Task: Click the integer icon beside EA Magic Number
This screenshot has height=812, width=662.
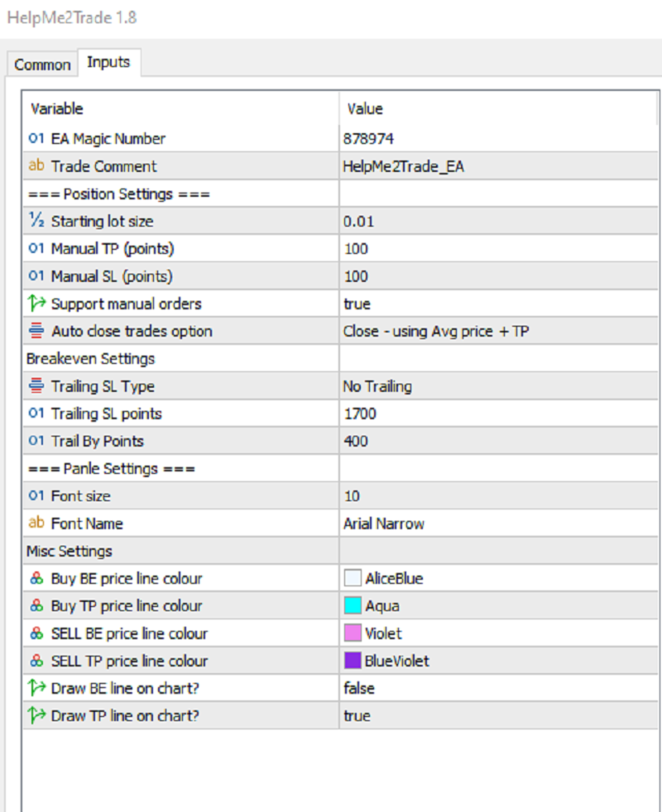Action: click(36, 139)
